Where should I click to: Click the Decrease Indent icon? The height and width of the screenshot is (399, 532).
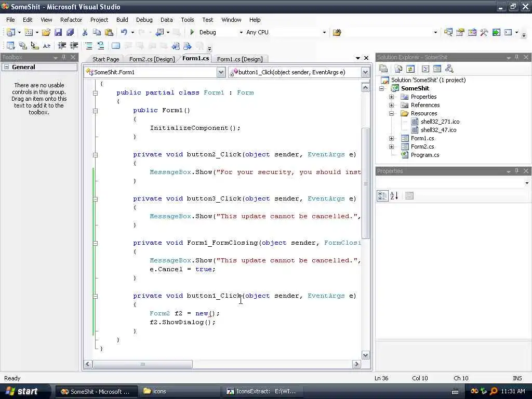62,46
